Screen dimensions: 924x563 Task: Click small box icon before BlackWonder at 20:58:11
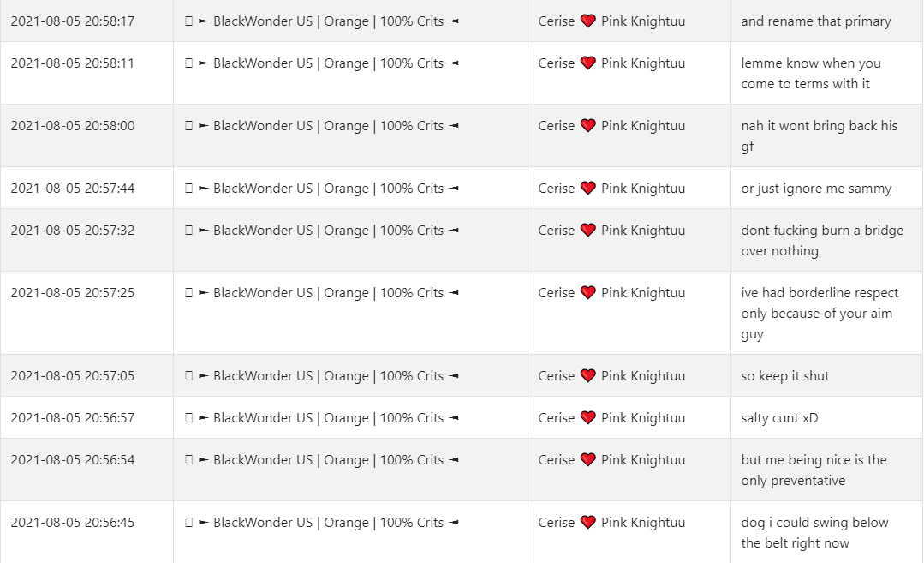(x=188, y=63)
